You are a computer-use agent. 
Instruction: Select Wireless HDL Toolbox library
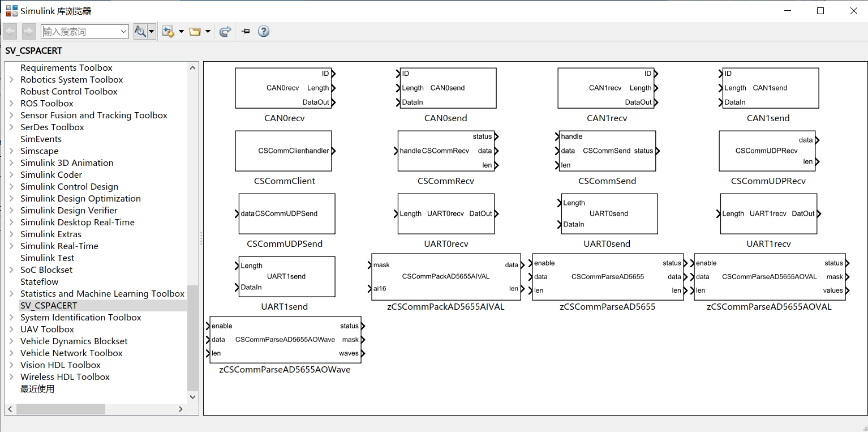(65, 377)
